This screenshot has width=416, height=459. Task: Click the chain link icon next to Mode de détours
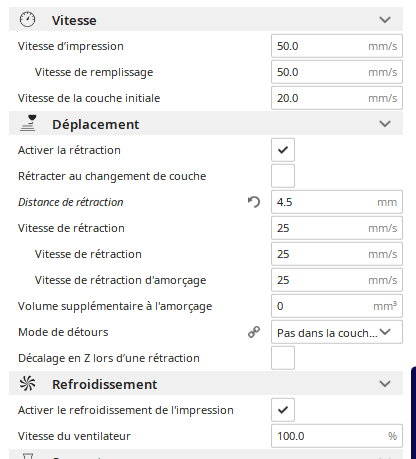point(254,332)
